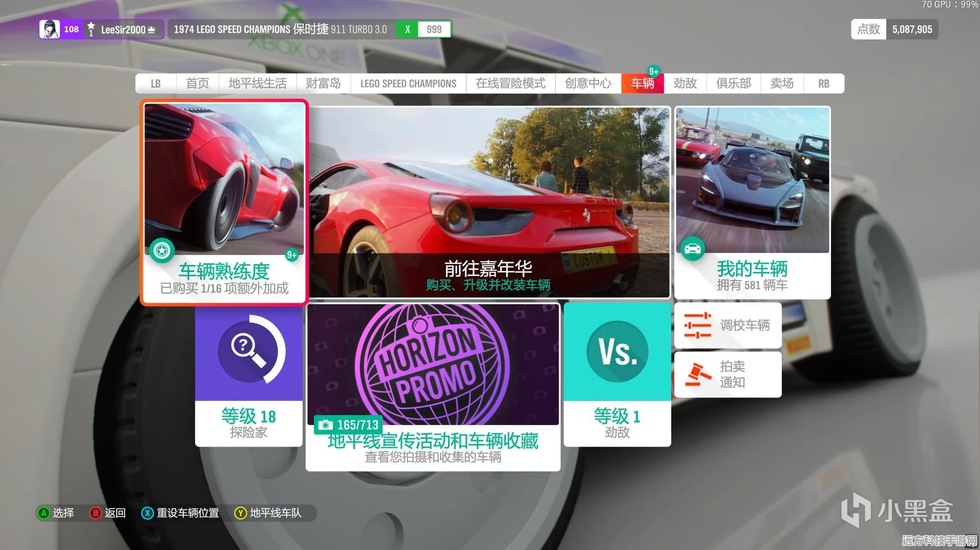The width and height of the screenshot is (980, 550).
Task: Click the Vs. circle icon
Action: [617, 352]
